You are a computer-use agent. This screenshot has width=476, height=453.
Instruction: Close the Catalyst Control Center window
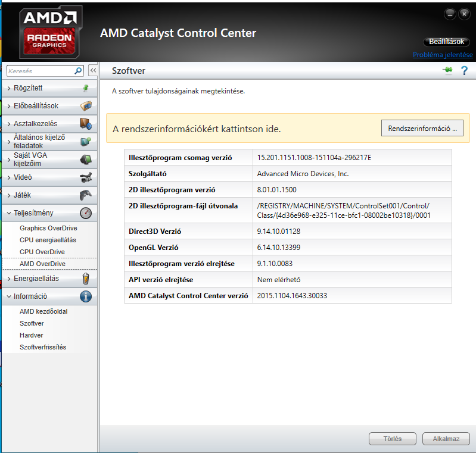pos(464,14)
